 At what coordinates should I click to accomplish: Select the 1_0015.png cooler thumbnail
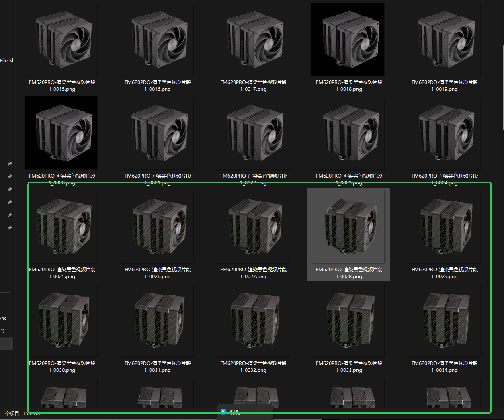(61, 39)
